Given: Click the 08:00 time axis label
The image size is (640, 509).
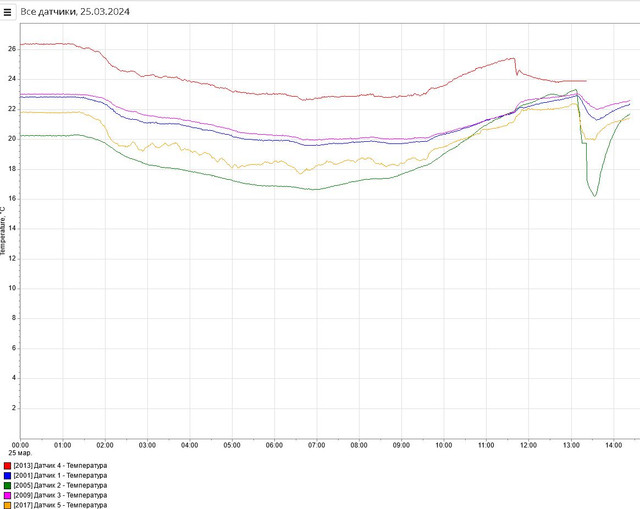Looking at the screenshot, I should (x=359, y=445).
